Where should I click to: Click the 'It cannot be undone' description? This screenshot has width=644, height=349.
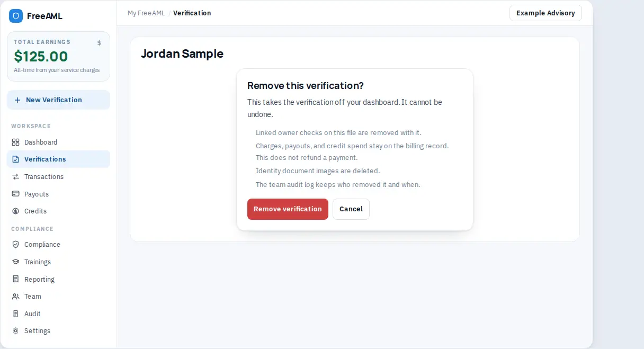345,108
